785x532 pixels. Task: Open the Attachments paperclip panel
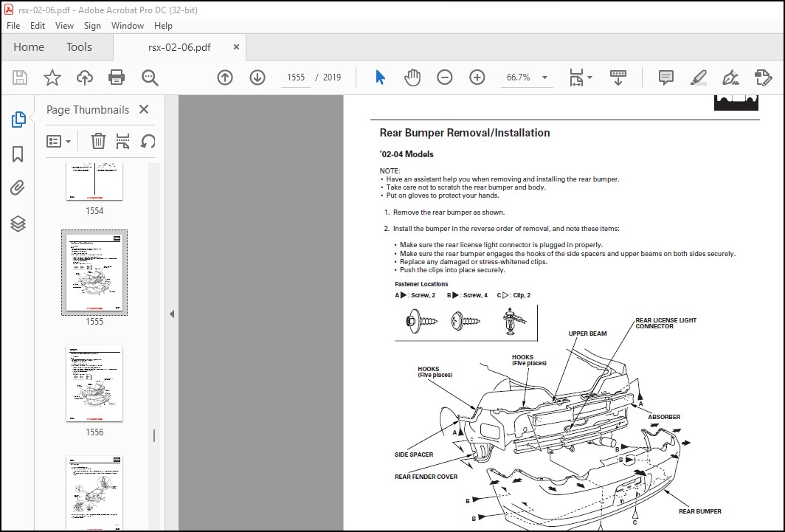[x=18, y=189]
